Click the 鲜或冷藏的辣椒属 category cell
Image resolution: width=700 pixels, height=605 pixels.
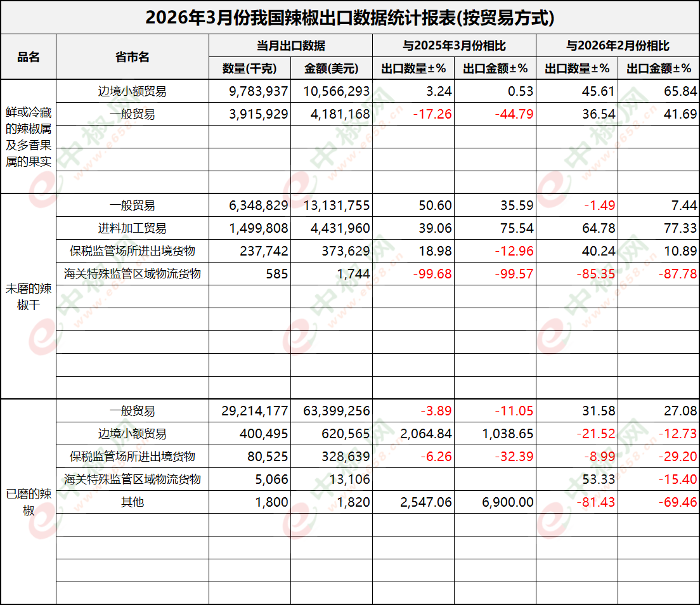[28, 137]
